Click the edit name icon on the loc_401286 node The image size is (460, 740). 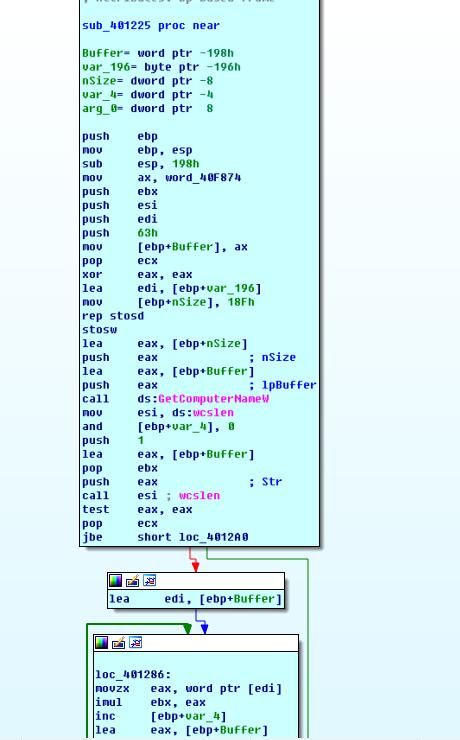click(118, 643)
